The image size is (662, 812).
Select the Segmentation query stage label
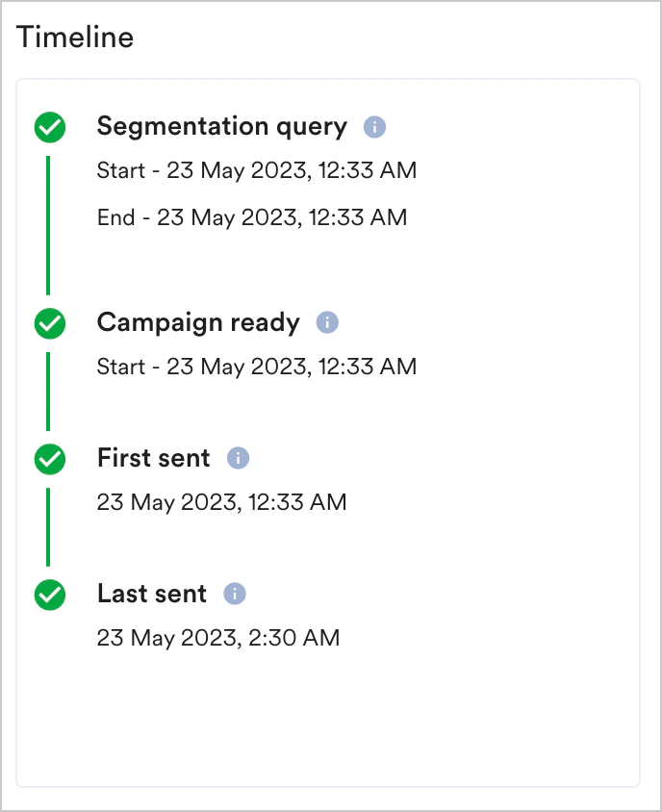pos(221,126)
